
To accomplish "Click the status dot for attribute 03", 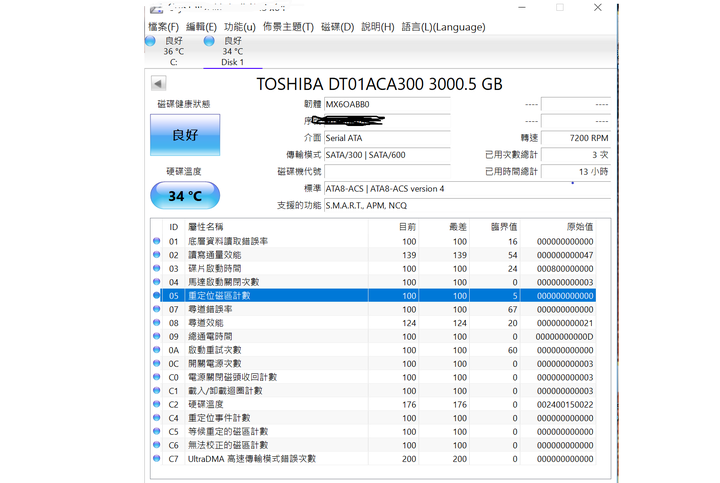I will [x=157, y=268].
